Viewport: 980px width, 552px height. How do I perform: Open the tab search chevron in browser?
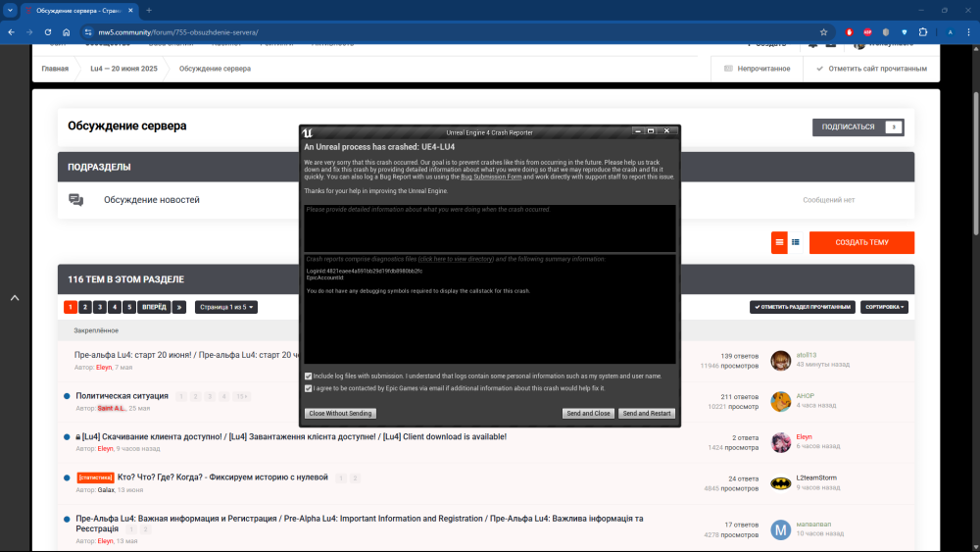click(x=10, y=10)
